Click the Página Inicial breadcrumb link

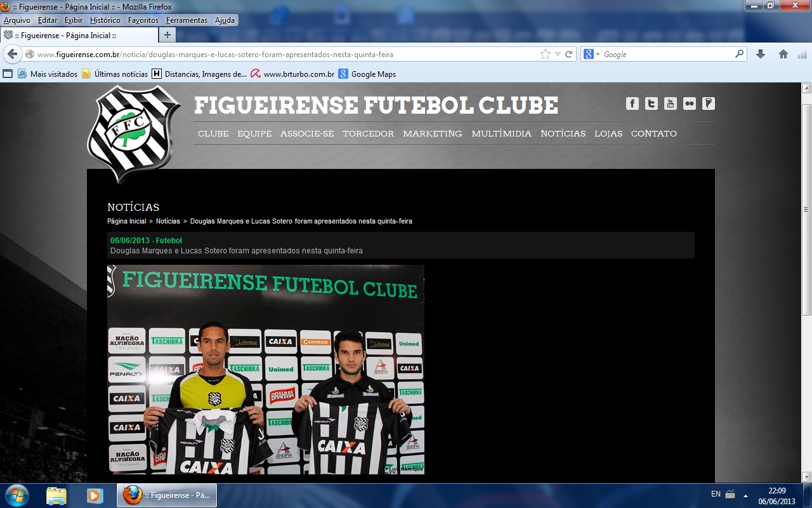click(126, 222)
